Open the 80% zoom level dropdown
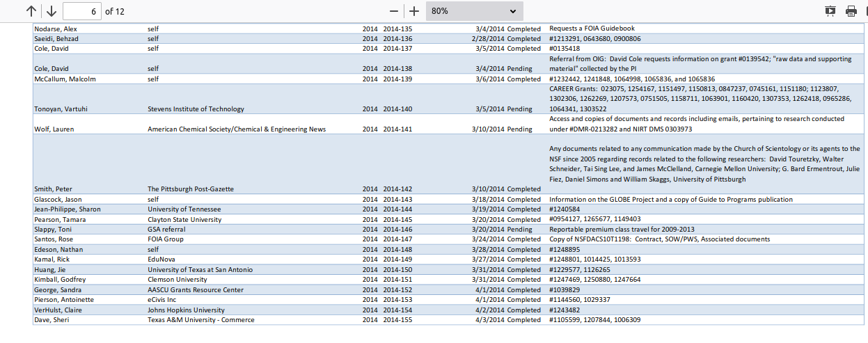The image size is (868, 343). 474,11
